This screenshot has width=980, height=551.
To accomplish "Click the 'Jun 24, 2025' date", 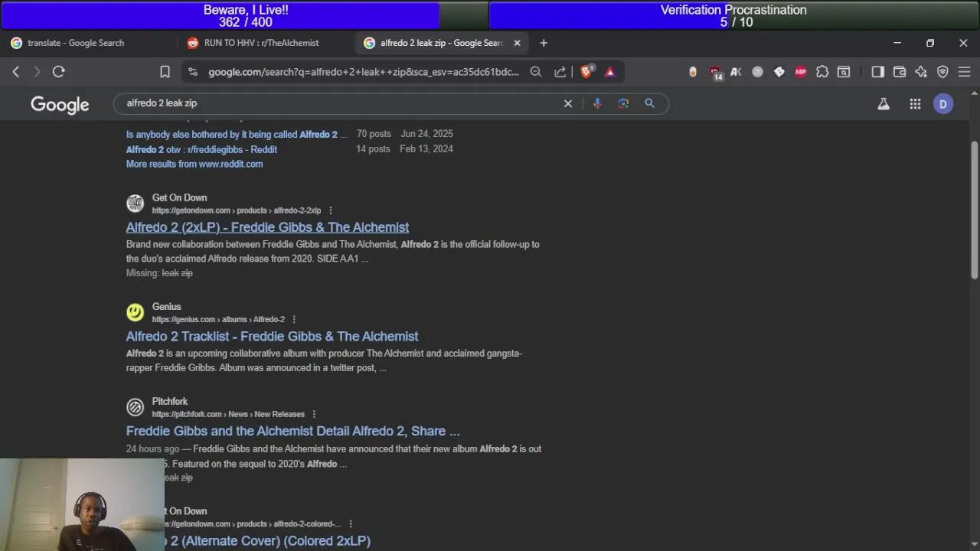I will (x=426, y=134).
